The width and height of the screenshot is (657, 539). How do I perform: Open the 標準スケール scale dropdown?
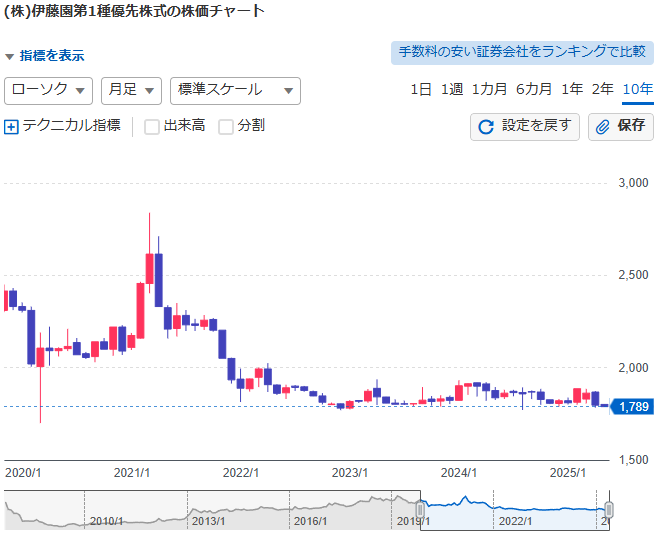(235, 90)
